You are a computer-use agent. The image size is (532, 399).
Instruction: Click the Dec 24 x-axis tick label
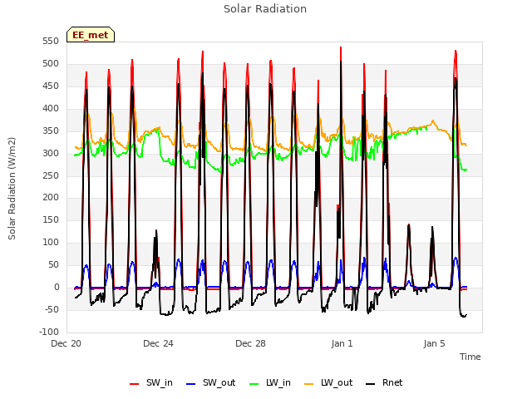[158, 343]
